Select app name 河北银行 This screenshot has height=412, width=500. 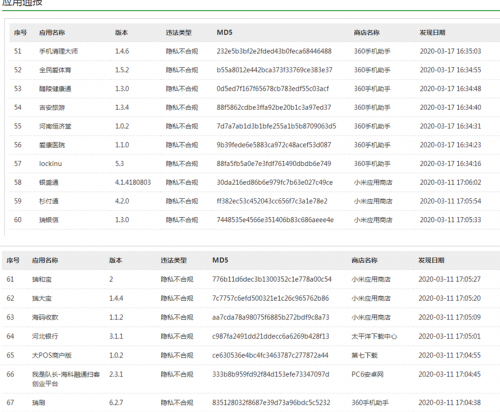point(45,336)
